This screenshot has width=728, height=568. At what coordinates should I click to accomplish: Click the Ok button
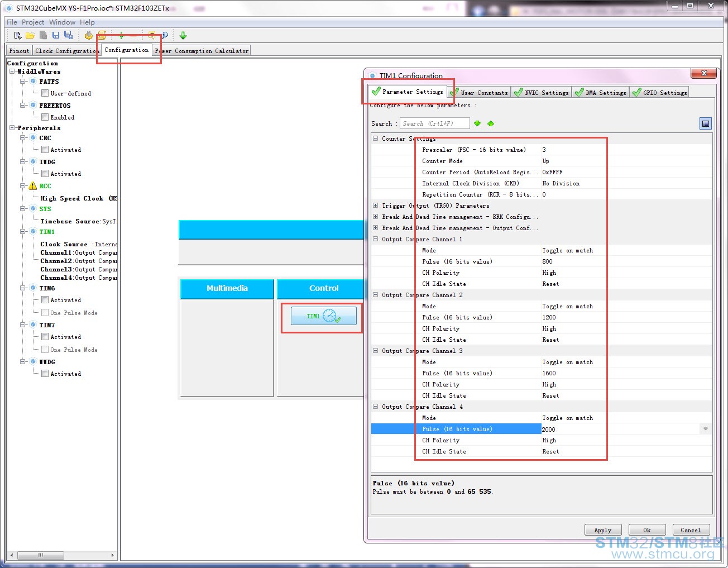click(647, 530)
